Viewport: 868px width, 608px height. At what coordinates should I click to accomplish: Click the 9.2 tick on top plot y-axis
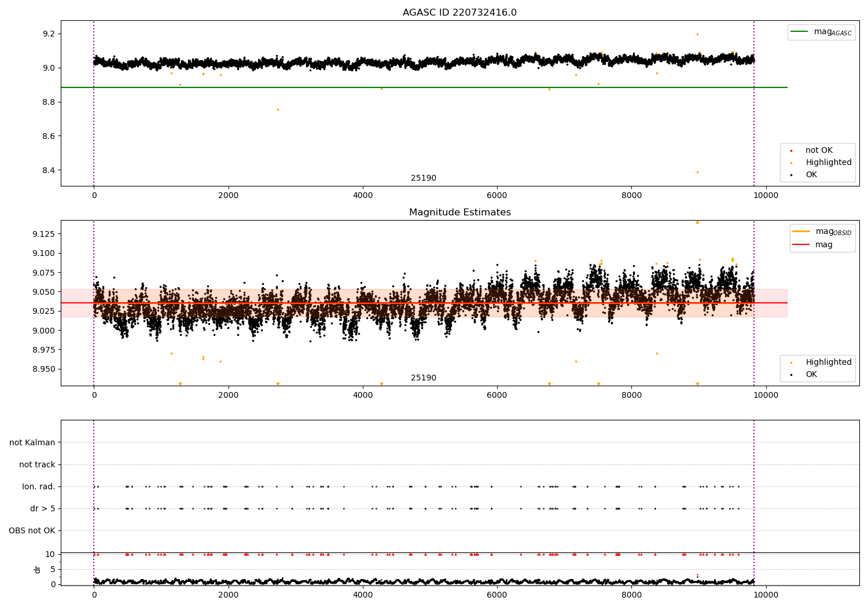(49, 34)
